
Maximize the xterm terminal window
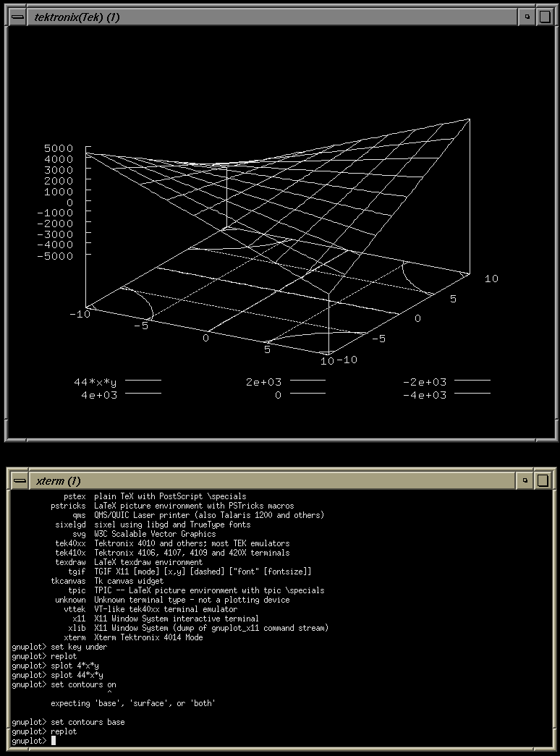(545, 480)
